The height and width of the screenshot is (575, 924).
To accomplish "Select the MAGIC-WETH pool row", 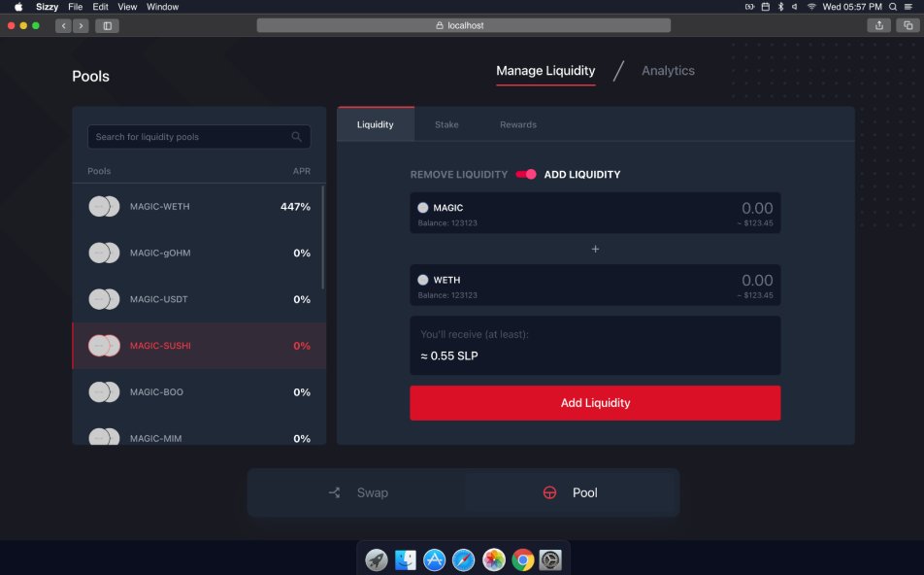I will [x=199, y=207].
